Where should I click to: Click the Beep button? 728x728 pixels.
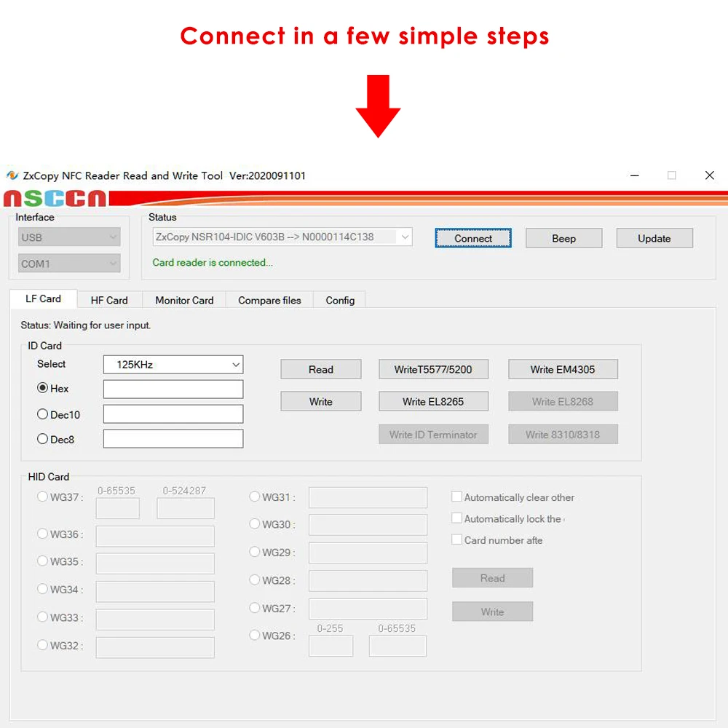563,238
